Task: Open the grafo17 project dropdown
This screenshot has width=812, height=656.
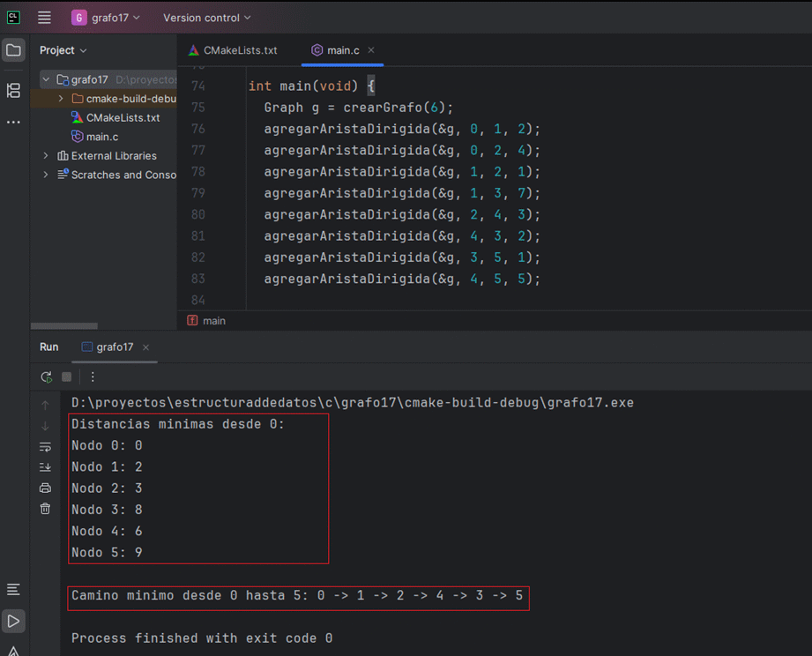Action: click(x=106, y=18)
